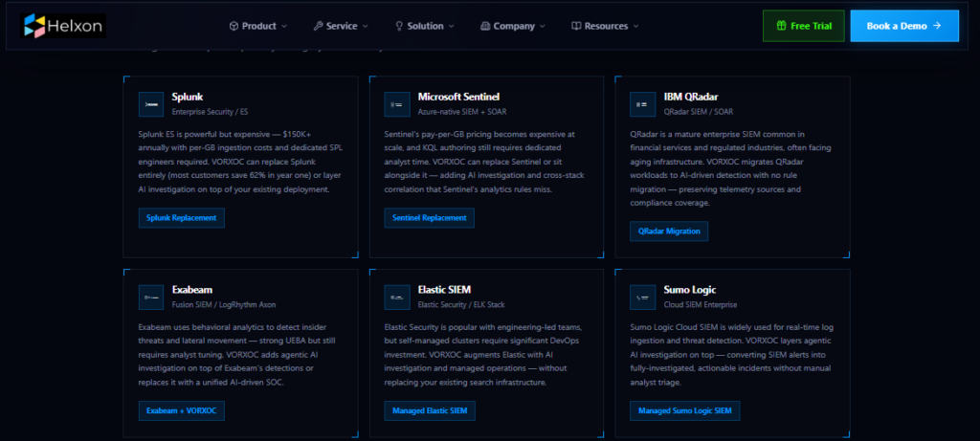Click the Sumo Logic card title
This screenshot has width=980, height=441.
(x=690, y=290)
